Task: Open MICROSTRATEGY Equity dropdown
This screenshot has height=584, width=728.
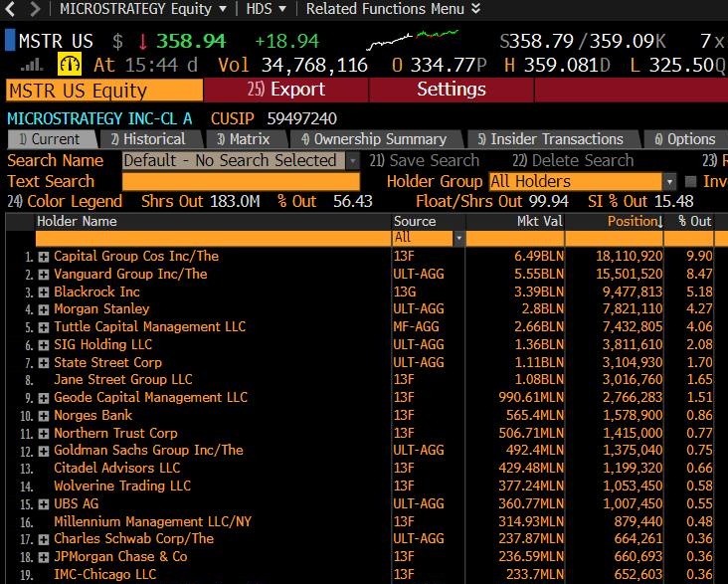Action: pos(143,9)
